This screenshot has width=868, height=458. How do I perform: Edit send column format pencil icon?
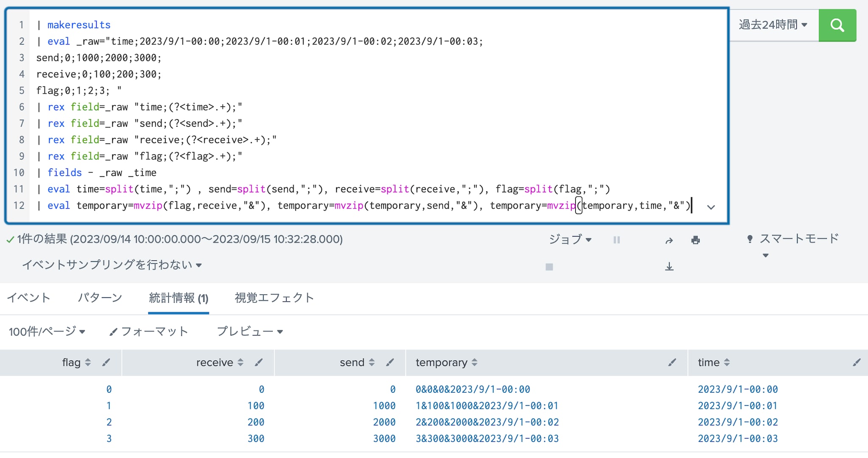[x=390, y=362]
